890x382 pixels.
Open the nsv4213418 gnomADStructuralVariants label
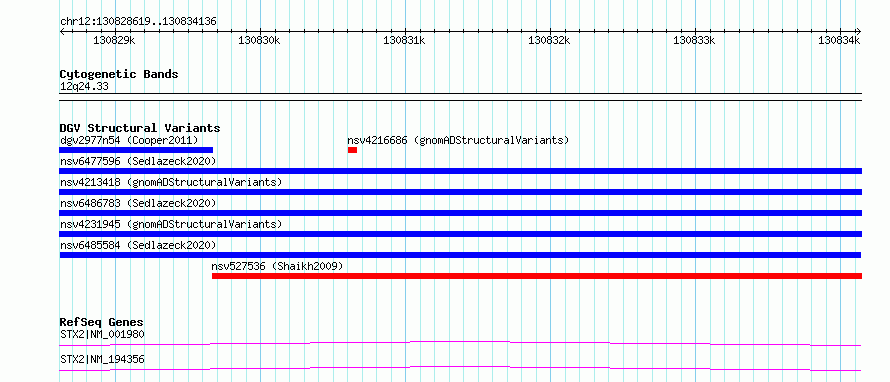click(171, 182)
